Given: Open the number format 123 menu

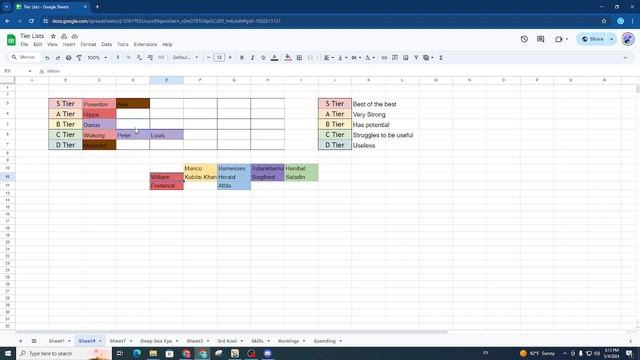Looking at the screenshot, I should tap(161, 58).
